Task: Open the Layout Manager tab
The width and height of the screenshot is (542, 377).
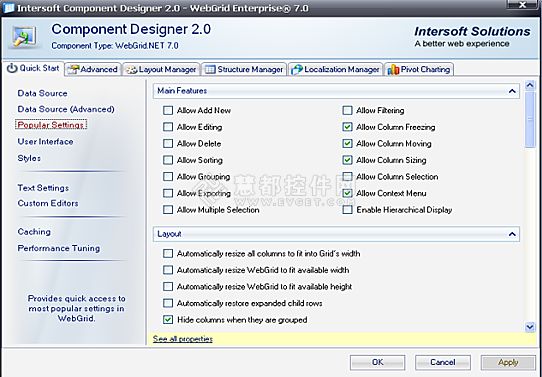Action: pyautogui.click(x=161, y=69)
